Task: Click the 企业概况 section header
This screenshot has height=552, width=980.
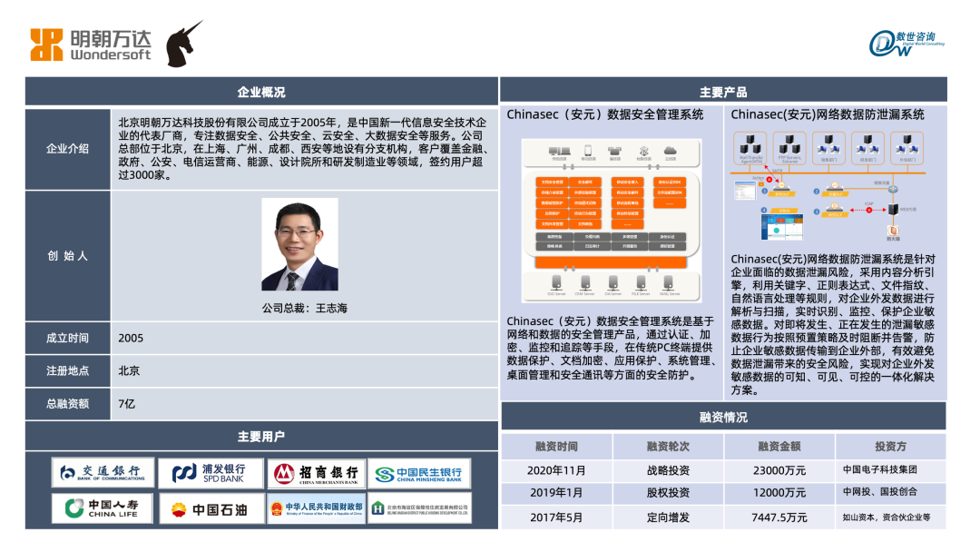Action: point(261,92)
